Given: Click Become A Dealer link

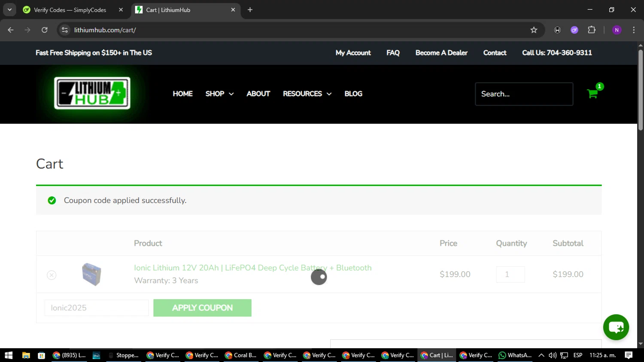Looking at the screenshot, I should [441, 53].
